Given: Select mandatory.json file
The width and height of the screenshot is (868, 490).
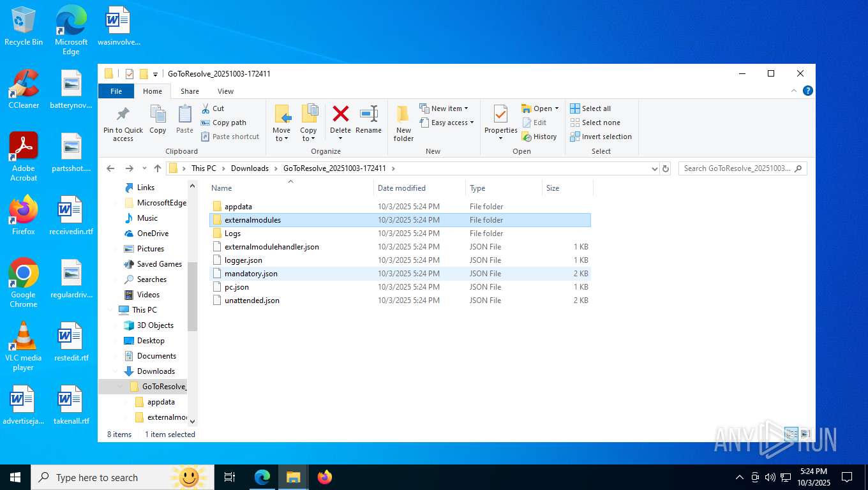Looking at the screenshot, I should coord(400,274).
